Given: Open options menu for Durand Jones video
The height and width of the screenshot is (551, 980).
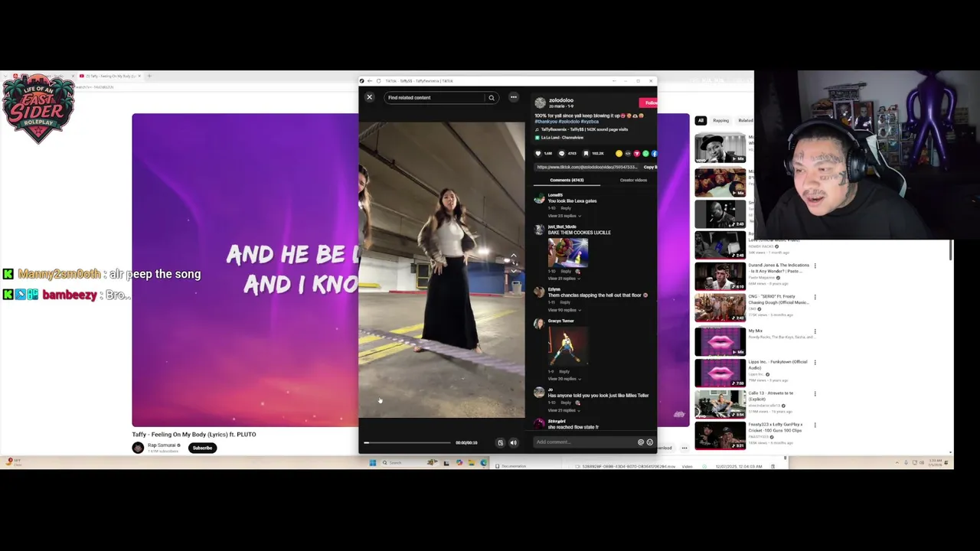Looking at the screenshot, I should [x=815, y=266].
